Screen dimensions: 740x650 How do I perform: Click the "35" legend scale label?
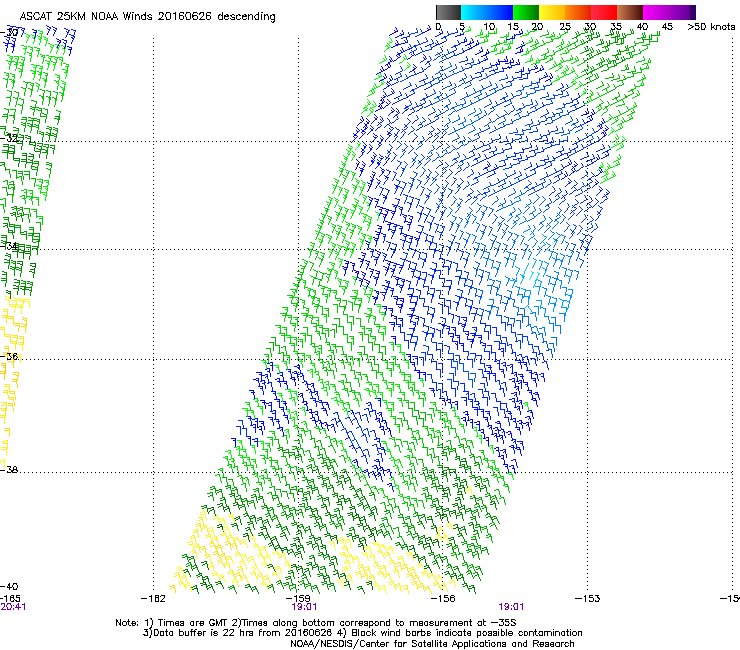616,27
